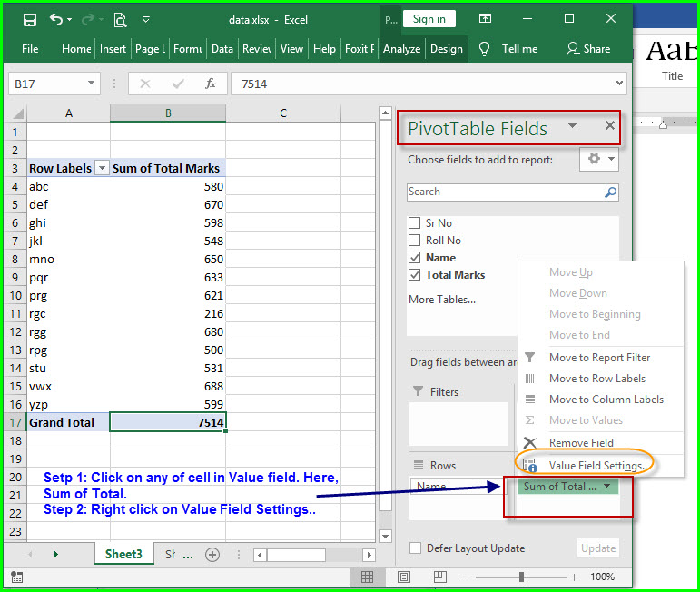Viewport: 700px width, 592px height.
Task: Select the Sheet3 tab
Action: coord(123,554)
